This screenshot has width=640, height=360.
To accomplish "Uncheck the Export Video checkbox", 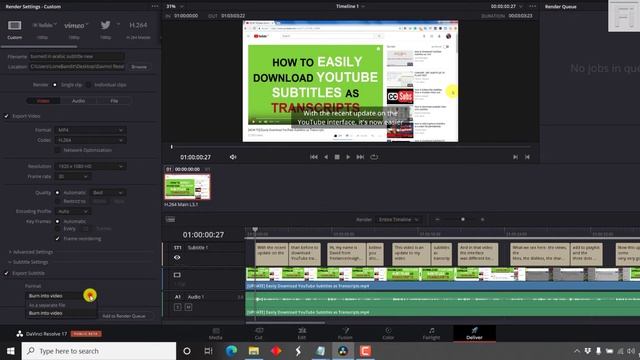I will [7, 116].
